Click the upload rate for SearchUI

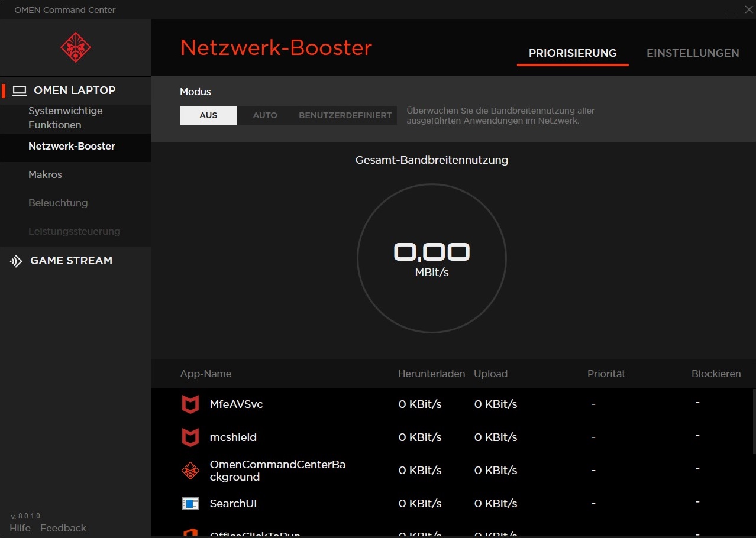tap(496, 504)
